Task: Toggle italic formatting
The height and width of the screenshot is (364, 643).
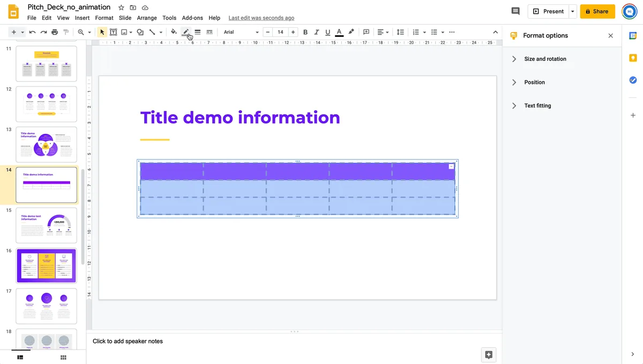Action: click(317, 32)
